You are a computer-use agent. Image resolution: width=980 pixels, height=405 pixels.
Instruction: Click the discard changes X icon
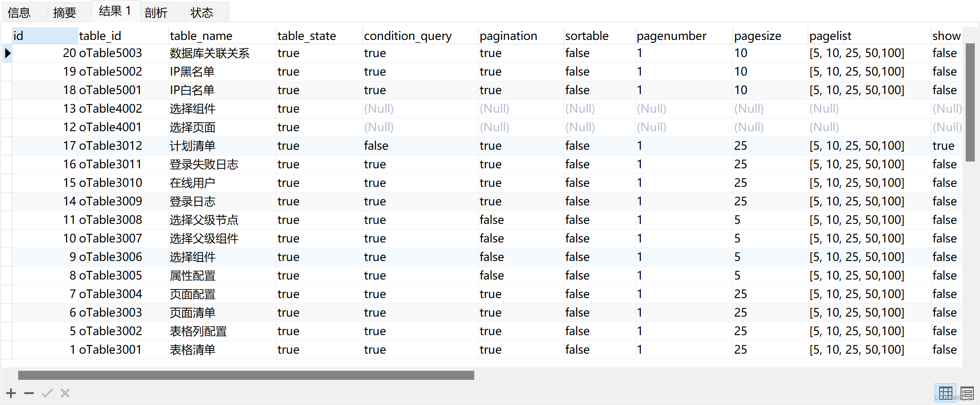65,393
